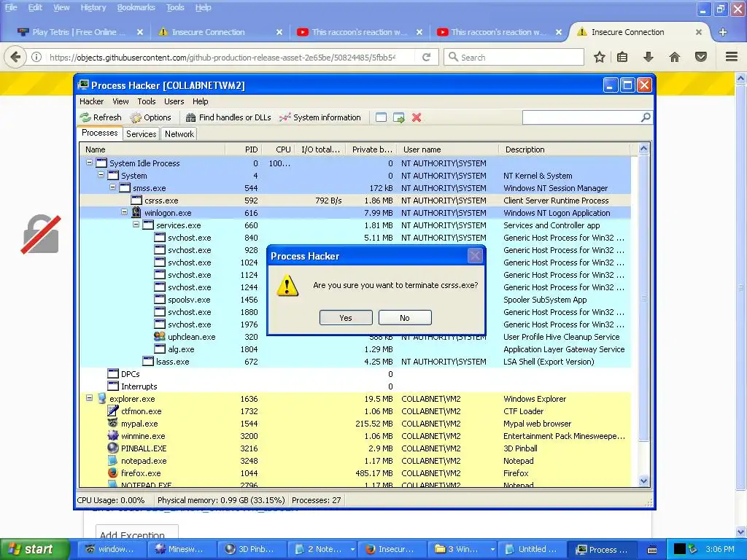Open a new browser tab with plus

pyautogui.click(x=723, y=32)
